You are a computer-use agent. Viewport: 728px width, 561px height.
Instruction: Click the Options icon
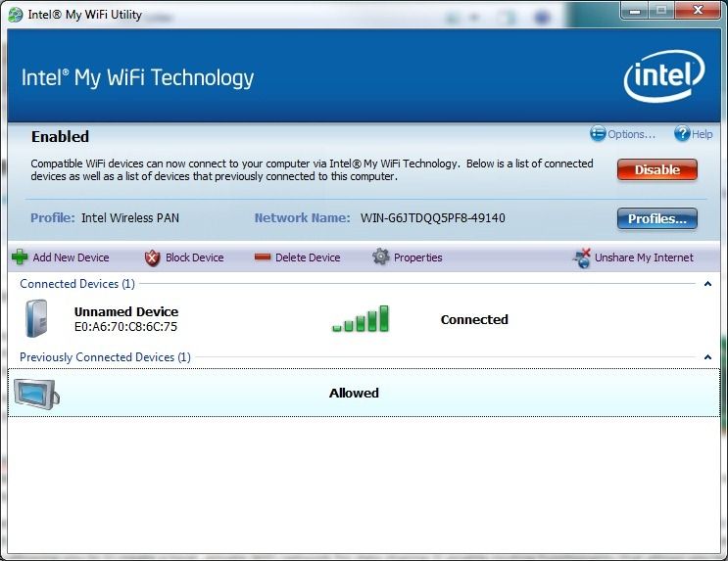pos(598,133)
